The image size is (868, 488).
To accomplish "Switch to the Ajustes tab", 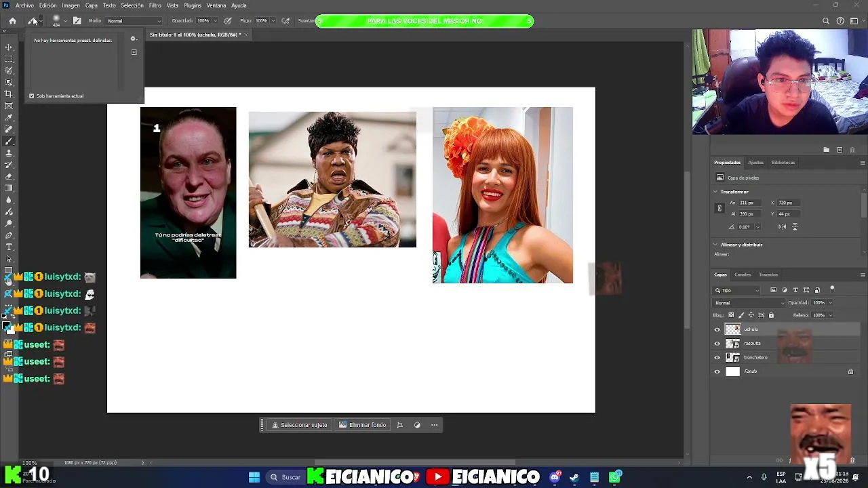I will click(755, 163).
